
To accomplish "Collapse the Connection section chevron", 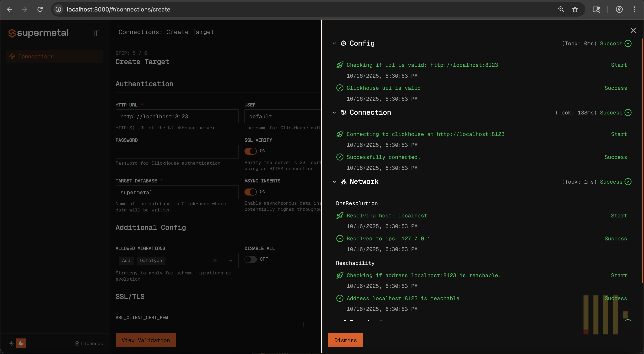I will click(335, 112).
